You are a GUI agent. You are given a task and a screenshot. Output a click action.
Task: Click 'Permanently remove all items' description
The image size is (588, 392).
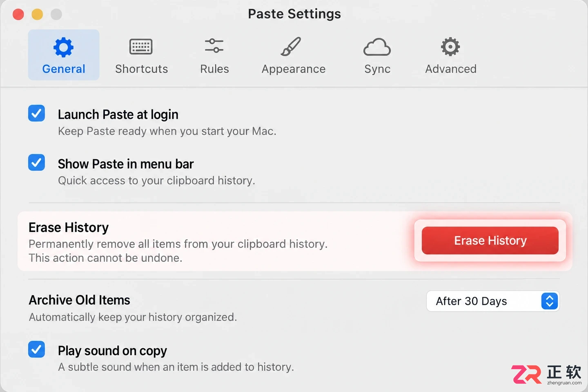coord(178,244)
